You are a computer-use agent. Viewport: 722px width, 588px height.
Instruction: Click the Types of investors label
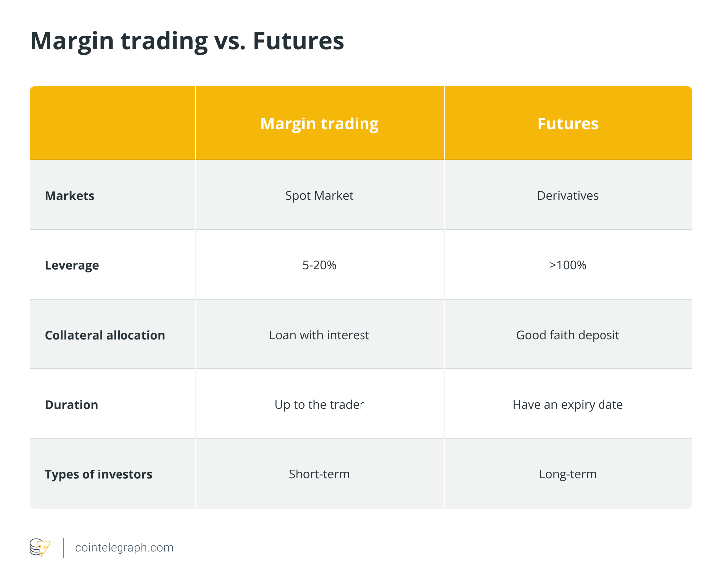coord(99,474)
